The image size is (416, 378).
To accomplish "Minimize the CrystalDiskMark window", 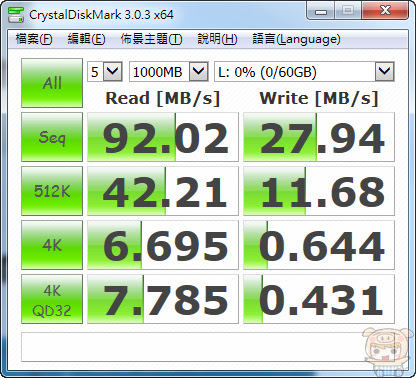I will pyautogui.click(x=320, y=11).
